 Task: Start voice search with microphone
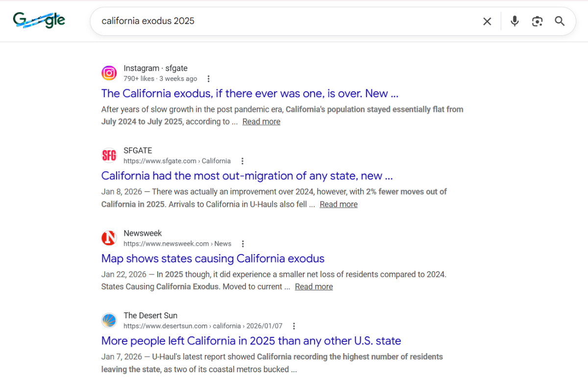[514, 21]
